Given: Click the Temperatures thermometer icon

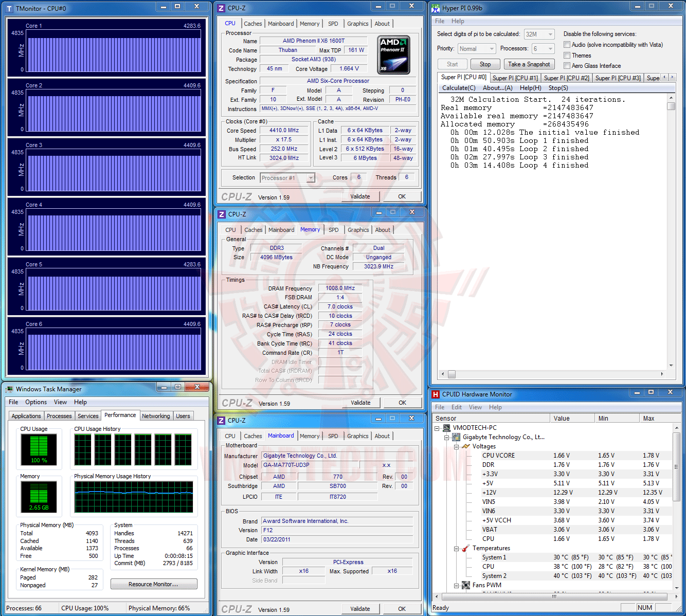Looking at the screenshot, I should point(466,548).
